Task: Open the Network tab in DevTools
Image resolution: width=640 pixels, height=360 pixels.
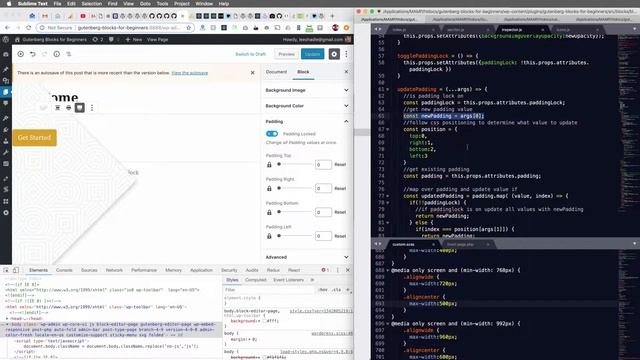Action: [114, 270]
